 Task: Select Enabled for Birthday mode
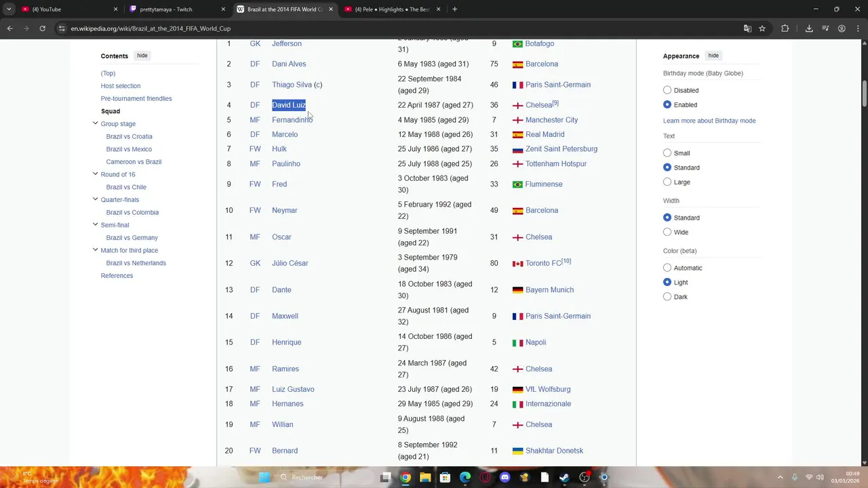tap(667, 104)
